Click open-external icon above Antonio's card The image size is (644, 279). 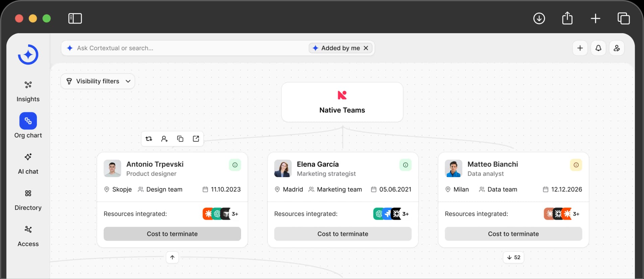[196, 139]
